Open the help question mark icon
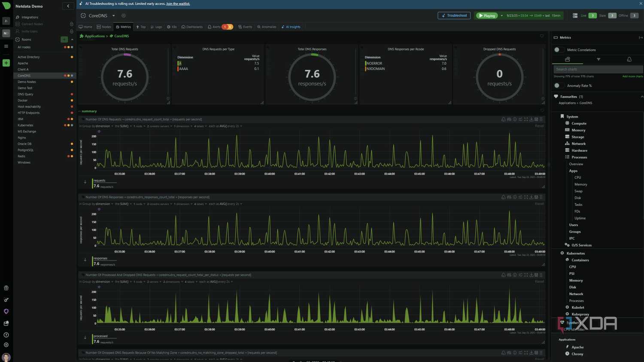The width and height of the screenshot is (644, 362). [x=6, y=335]
